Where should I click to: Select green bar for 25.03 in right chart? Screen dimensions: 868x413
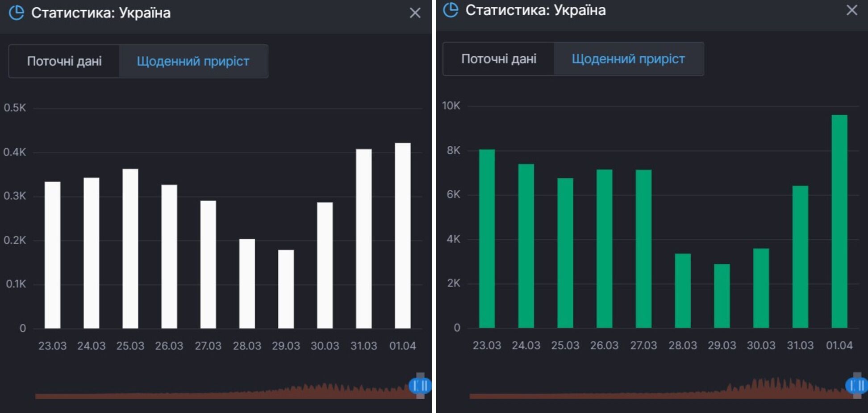click(x=565, y=253)
